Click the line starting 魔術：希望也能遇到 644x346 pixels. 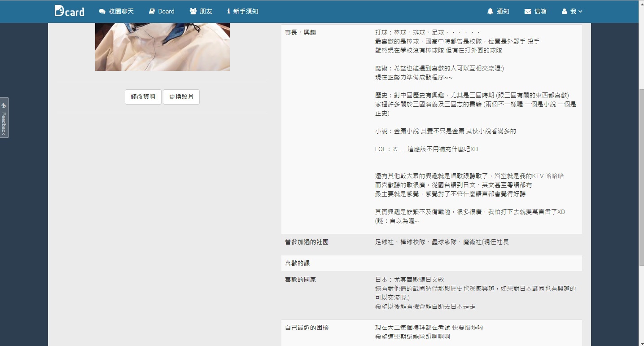tap(440, 69)
